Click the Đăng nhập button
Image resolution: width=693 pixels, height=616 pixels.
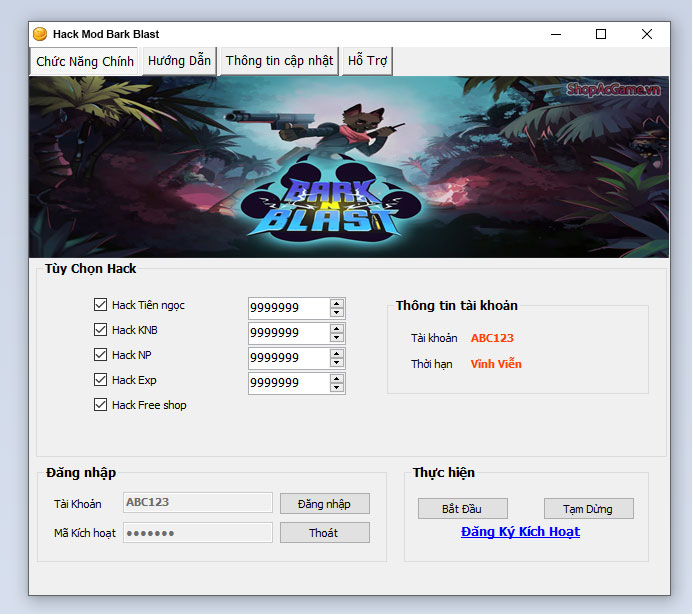(x=325, y=504)
